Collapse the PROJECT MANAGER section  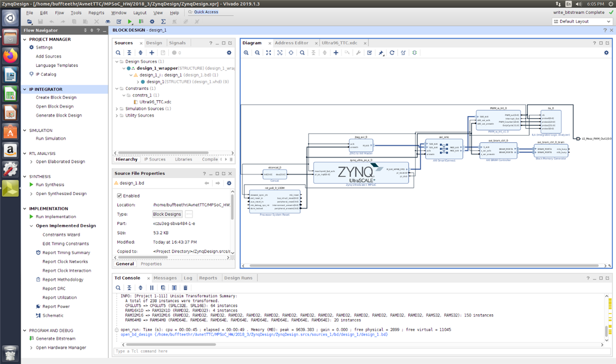pyautogui.click(x=25, y=40)
